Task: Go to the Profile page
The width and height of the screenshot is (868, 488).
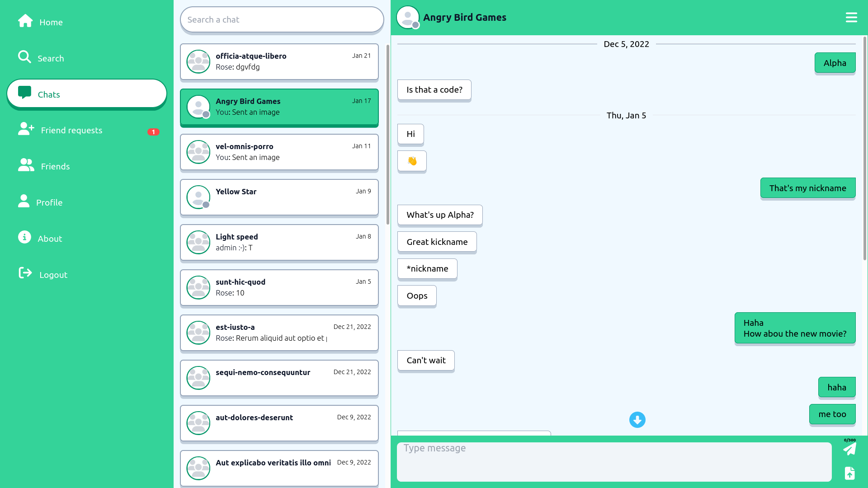Action: 49,202
